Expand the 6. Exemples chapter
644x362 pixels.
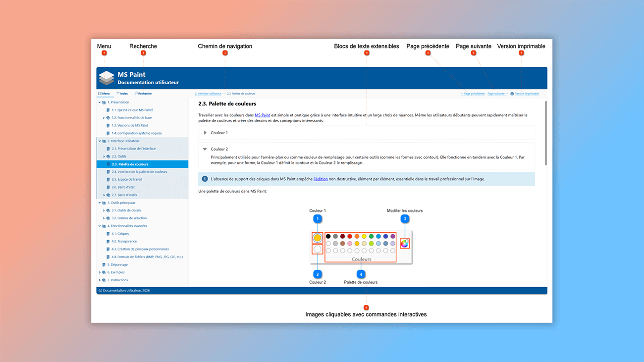coord(99,272)
